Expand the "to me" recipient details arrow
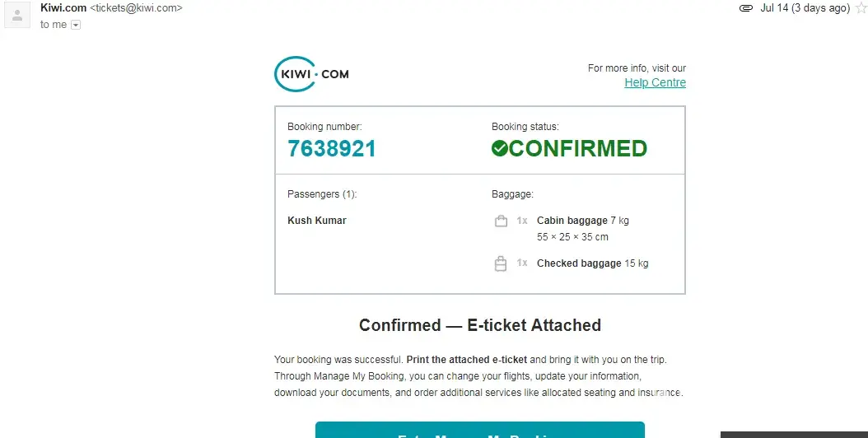This screenshot has width=868, height=438. pyautogui.click(x=76, y=25)
